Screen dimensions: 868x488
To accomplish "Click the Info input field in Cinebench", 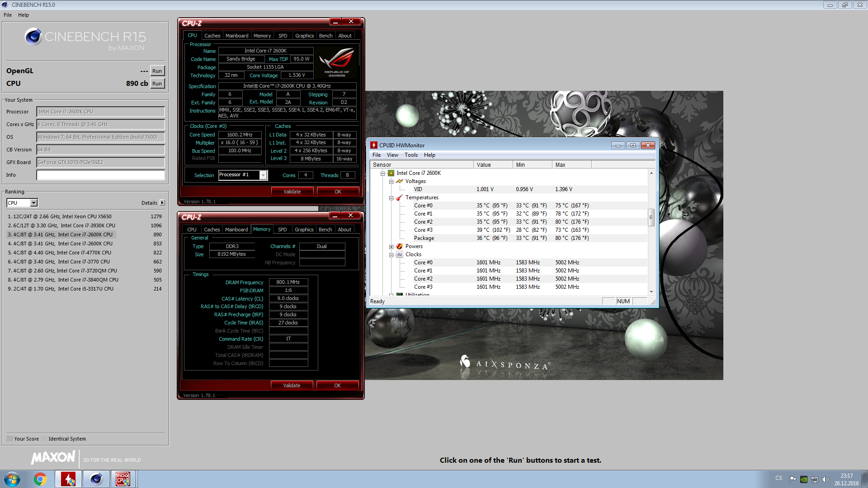I will coord(100,175).
